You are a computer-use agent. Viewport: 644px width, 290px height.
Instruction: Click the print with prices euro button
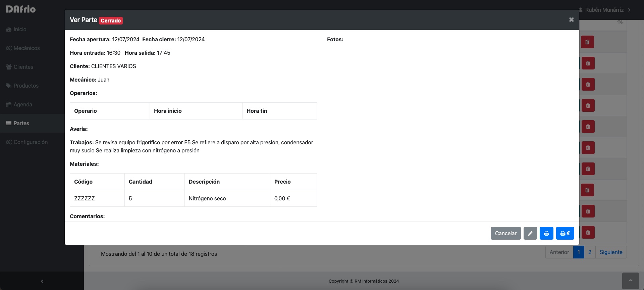click(565, 233)
